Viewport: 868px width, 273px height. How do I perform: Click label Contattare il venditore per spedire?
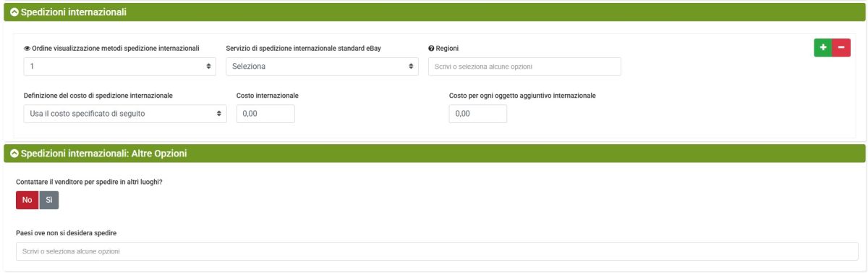pyautogui.click(x=89, y=182)
